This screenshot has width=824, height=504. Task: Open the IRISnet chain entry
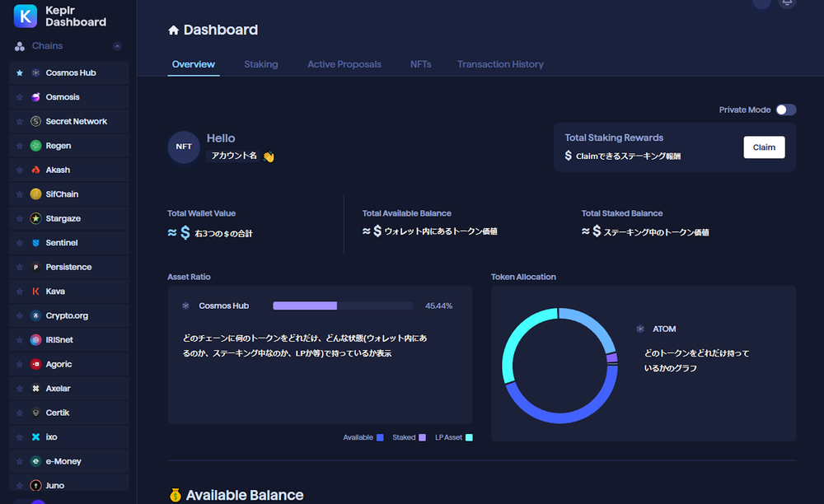point(69,339)
